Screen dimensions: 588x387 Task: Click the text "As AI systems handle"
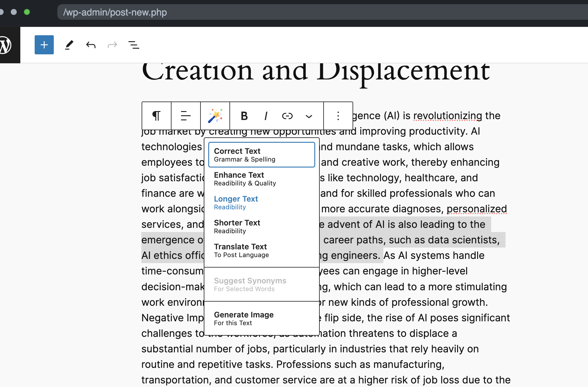click(x=434, y=255)
